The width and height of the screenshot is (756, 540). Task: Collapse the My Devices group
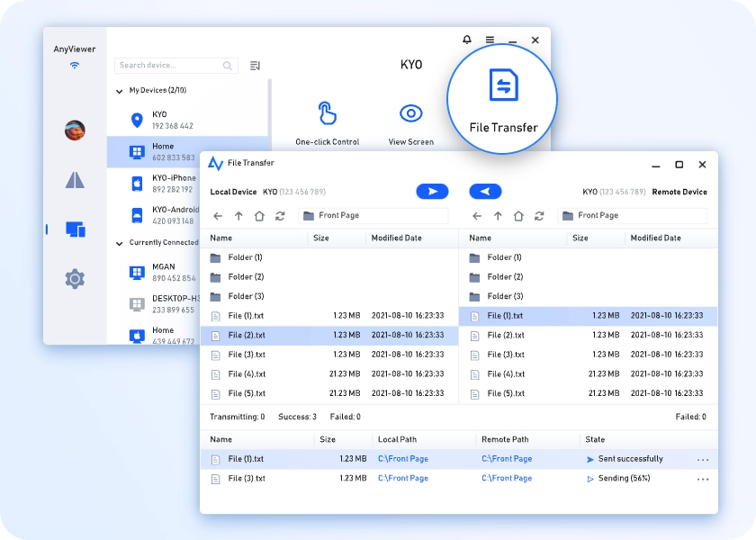coord(120,91)
